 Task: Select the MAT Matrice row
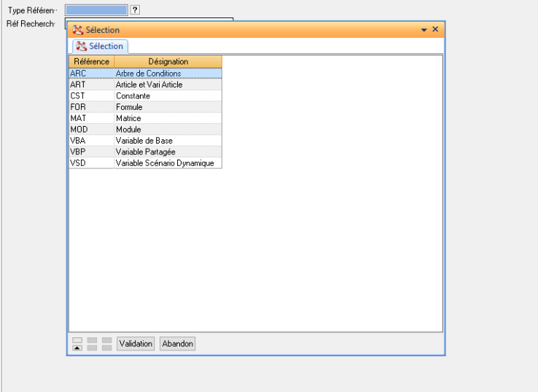146,118
